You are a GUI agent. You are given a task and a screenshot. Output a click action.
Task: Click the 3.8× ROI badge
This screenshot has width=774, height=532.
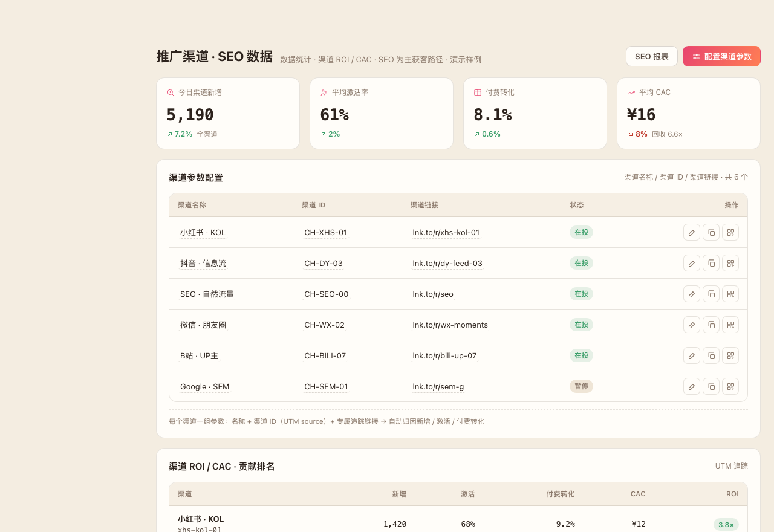pyautogui.click(x=726, y=525)
